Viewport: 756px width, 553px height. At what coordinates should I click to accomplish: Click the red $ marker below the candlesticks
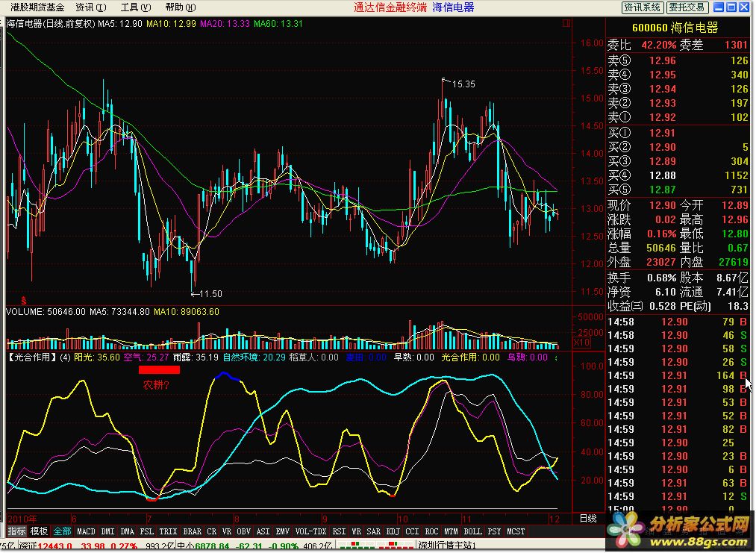tap(24, 300)
